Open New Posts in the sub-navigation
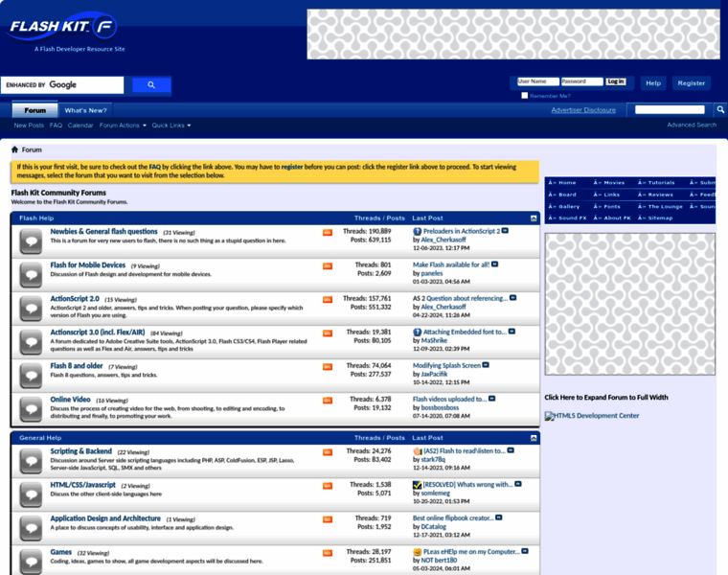The image size is (728, 575). pos(29,126)
